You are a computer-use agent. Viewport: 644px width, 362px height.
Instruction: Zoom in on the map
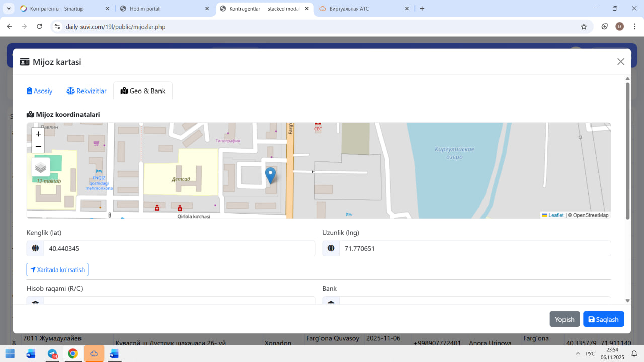38,134
